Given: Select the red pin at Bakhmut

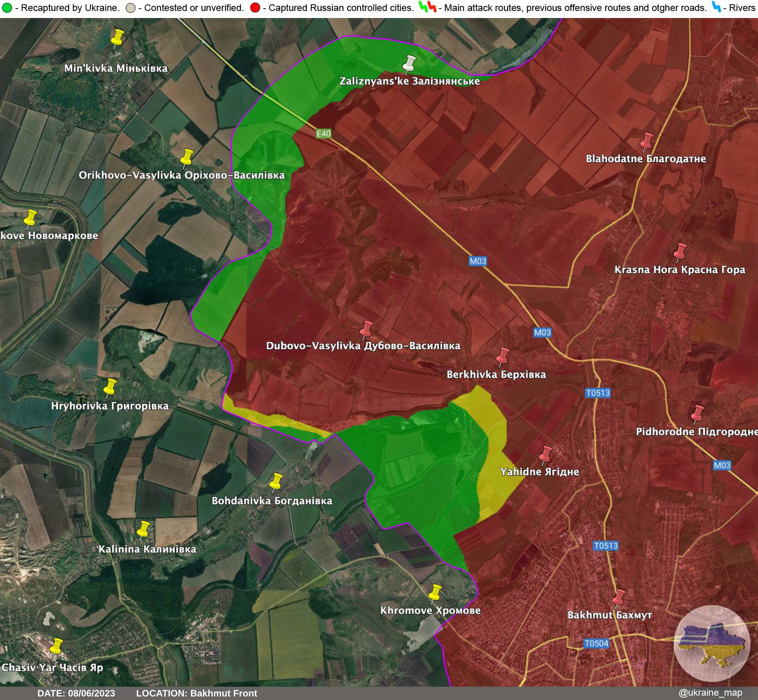Looking at the screenshot, I should (619, 598).
